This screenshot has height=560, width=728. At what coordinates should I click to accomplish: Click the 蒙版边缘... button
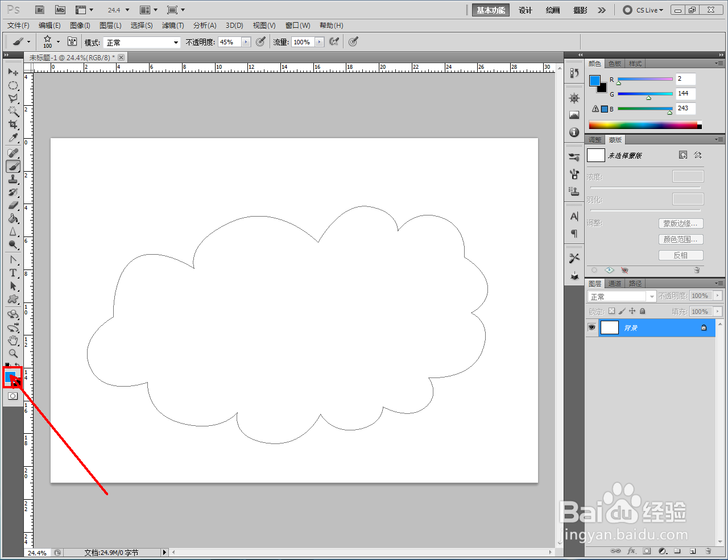point(681,223)
